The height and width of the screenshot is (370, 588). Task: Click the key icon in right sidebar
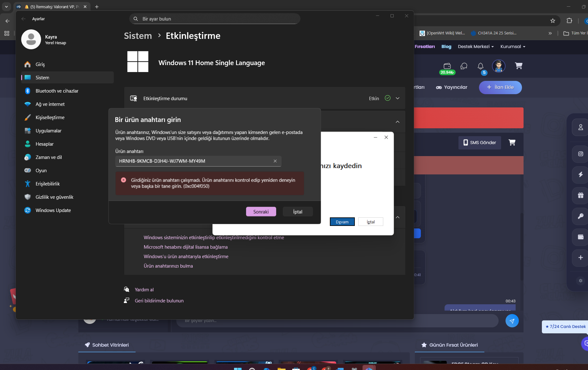(x=580, y=216)
